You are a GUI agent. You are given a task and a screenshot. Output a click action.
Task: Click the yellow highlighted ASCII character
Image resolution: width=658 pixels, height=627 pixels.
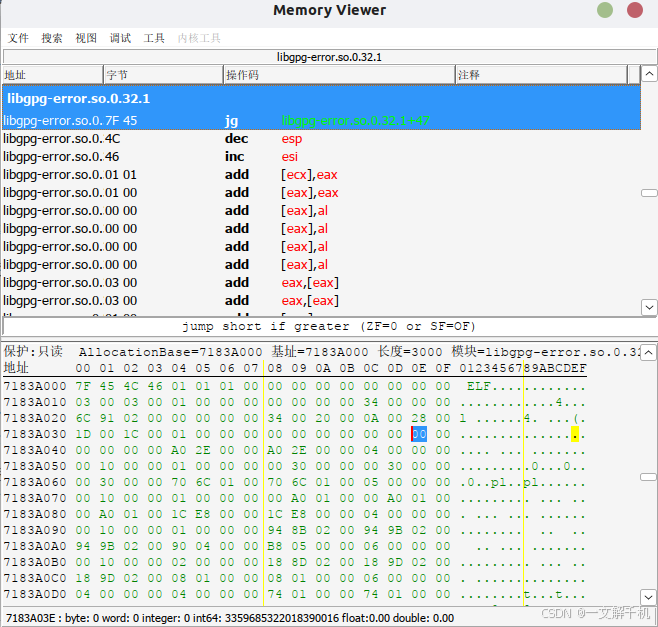coord(574,434)
